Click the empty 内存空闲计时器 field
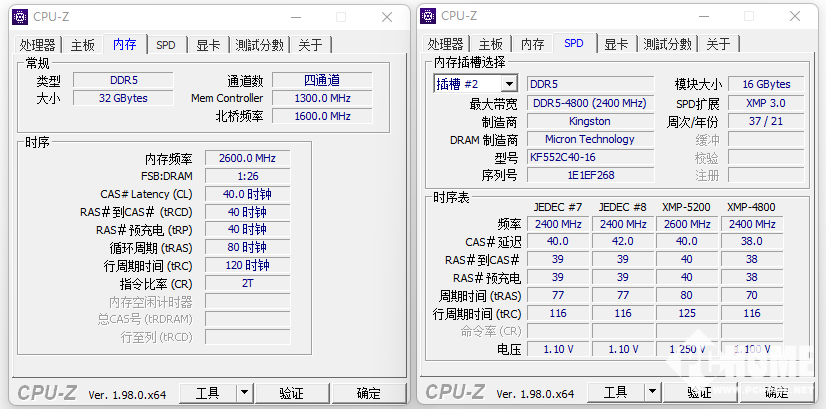826x409 pixels. pyautogui.click(x=248, y=301)
